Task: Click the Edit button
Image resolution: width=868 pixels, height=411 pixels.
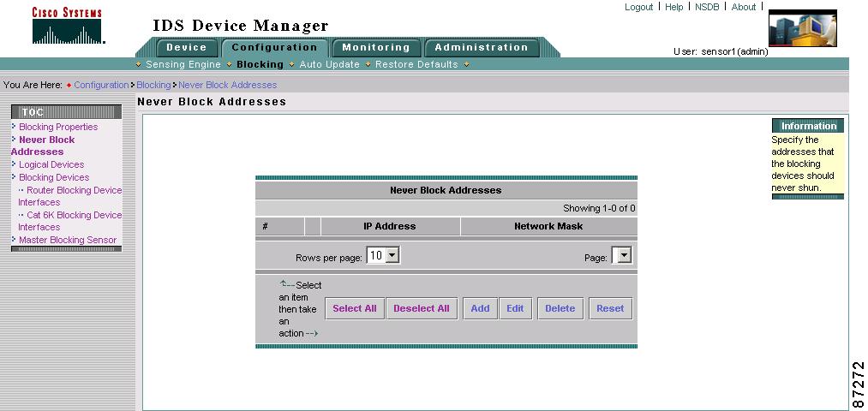Action: (x=515, y=308)
